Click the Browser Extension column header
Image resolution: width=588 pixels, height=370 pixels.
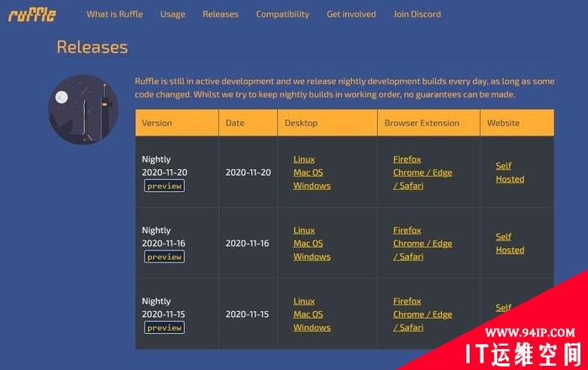[428, 123]
